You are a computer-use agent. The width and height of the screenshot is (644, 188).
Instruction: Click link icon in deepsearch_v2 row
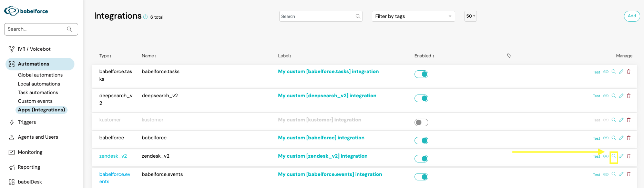click(606, 96)
